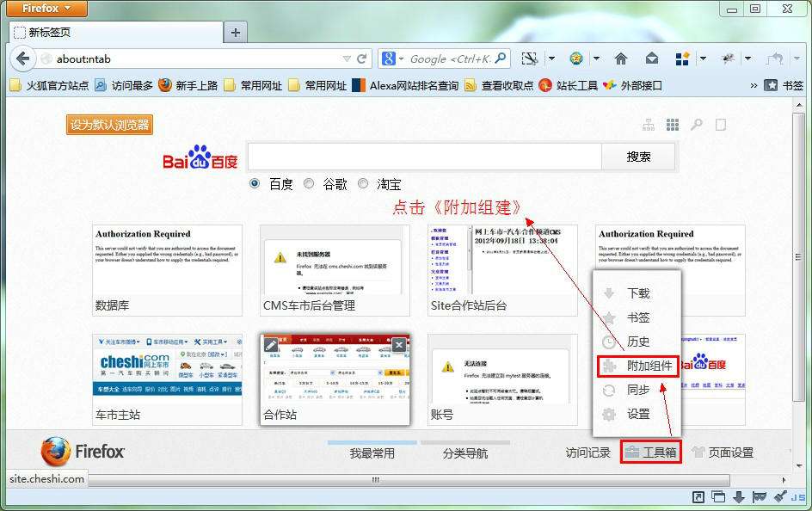812x511 pixels.
Task: Select 历史 in the toolbox popup menu
Action: click(637, 342)
